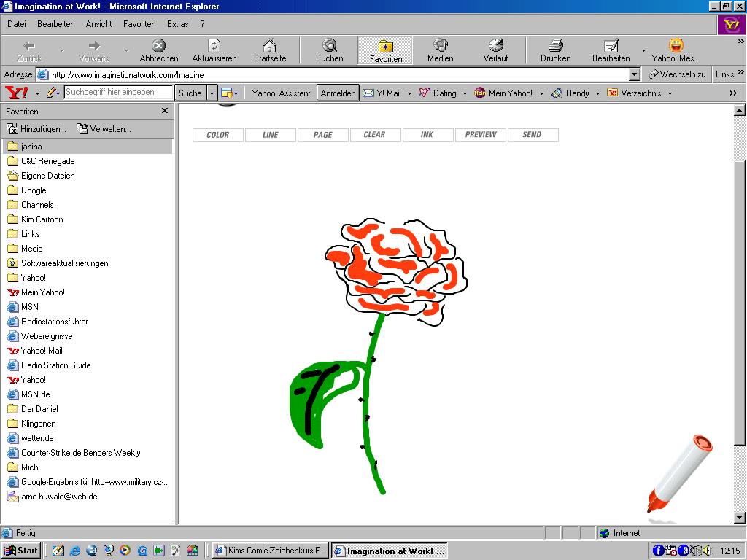Open the Ansicht menu
The image size is (747, 560).
pos(98,24)
